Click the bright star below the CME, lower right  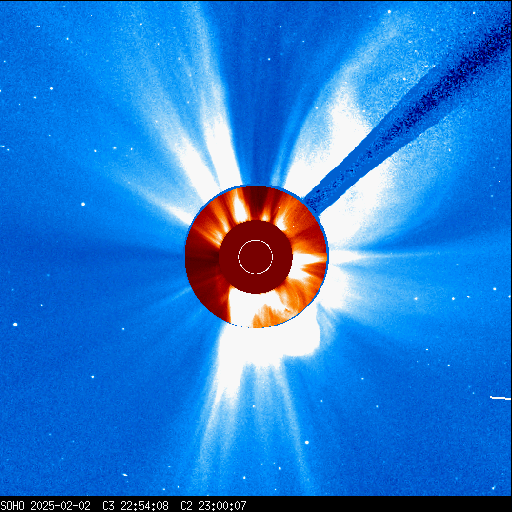coord(307,443)
